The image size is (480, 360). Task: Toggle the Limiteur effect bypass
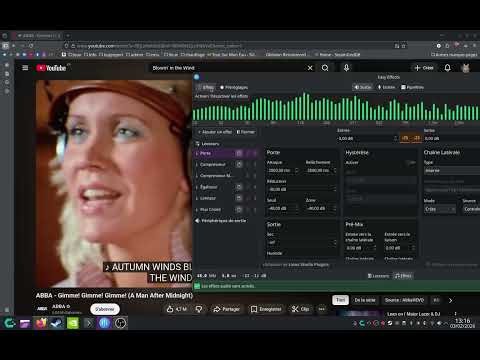[239, 198]
